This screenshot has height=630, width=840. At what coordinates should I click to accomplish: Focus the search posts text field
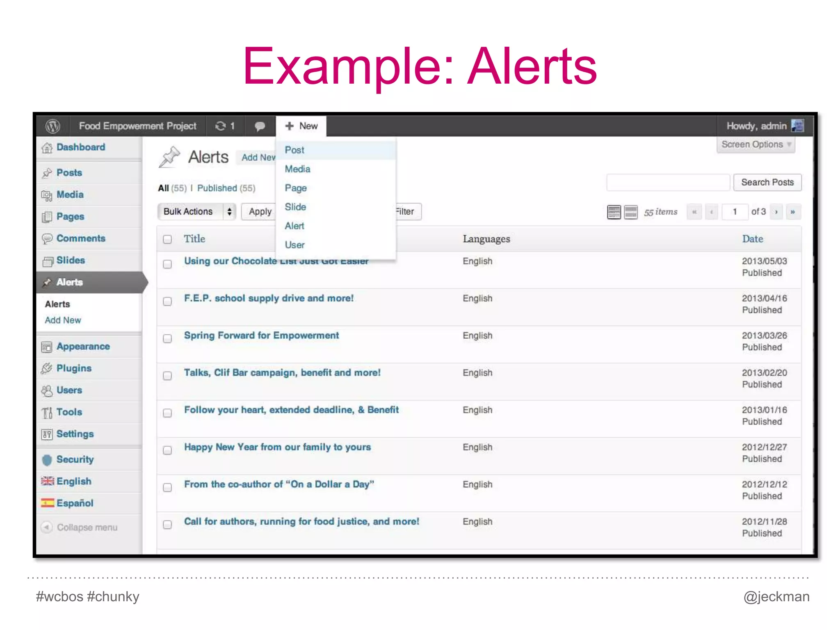click(668, 183)
